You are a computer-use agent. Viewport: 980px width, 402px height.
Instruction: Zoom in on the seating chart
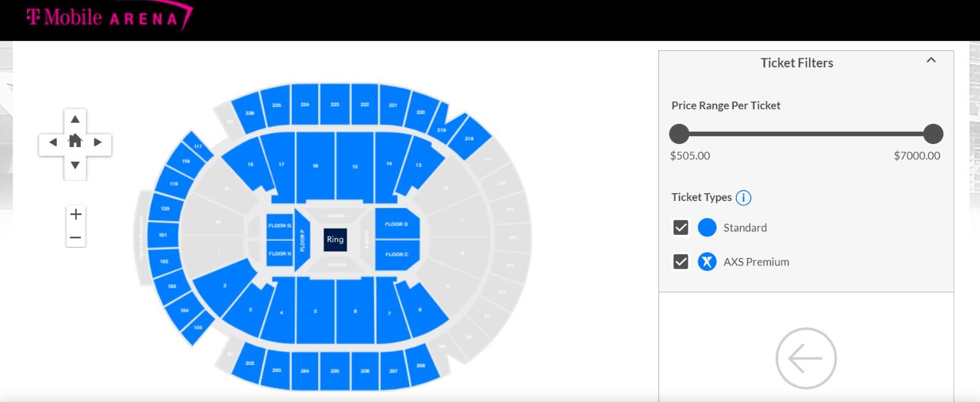click(75, 214)
